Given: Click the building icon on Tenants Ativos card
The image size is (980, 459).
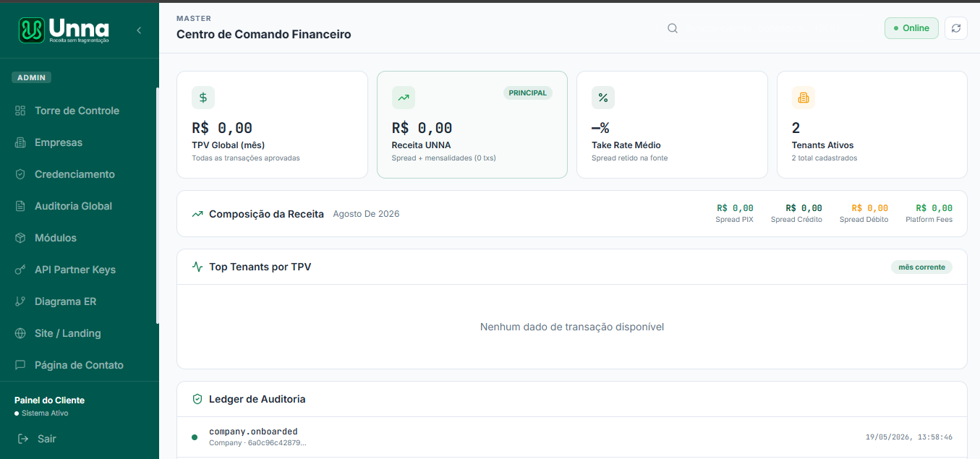Looking at the screenshot, I should pos(804,98).
